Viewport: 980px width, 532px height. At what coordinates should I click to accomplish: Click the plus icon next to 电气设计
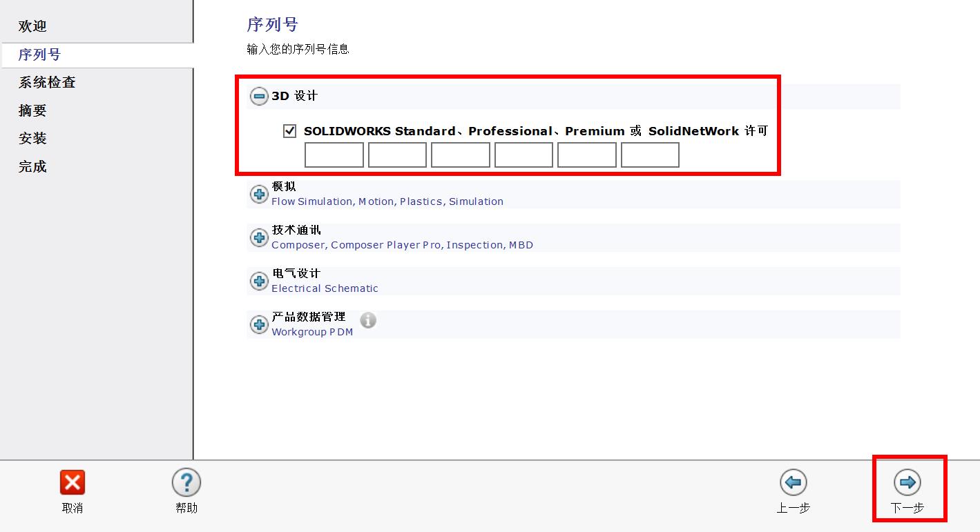[x=259, y=281]
